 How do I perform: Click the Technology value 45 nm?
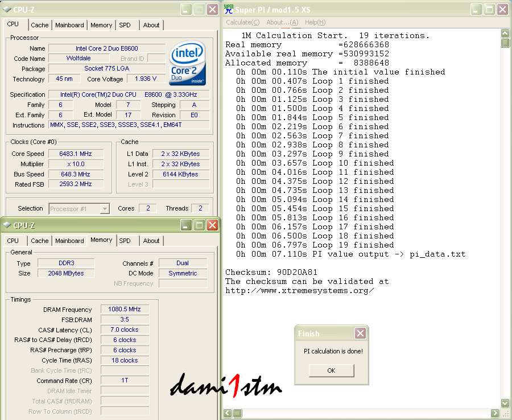[x=65, y=79]
